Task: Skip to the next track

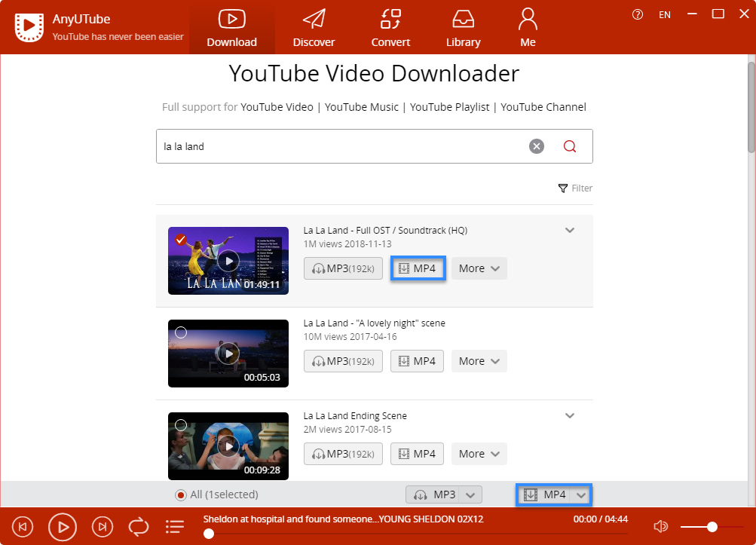Action: 103,527
